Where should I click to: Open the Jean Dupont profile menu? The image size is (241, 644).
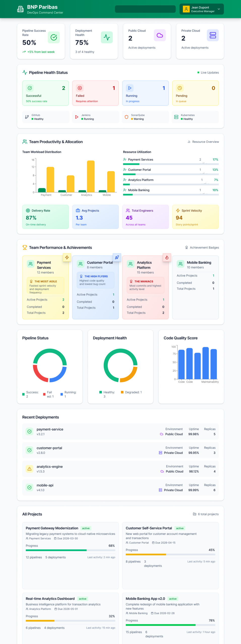click(x=201, y=9)
